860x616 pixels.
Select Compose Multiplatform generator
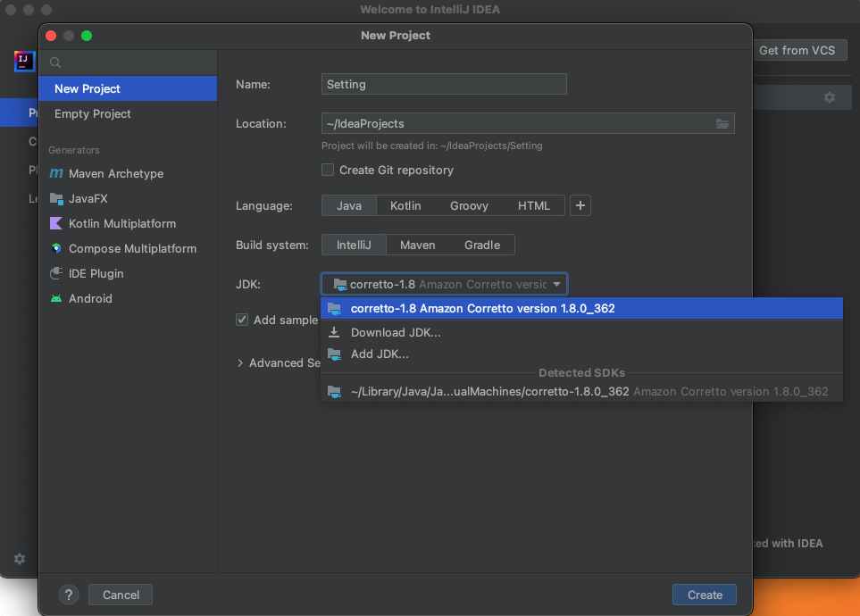(x=128, y=248)
